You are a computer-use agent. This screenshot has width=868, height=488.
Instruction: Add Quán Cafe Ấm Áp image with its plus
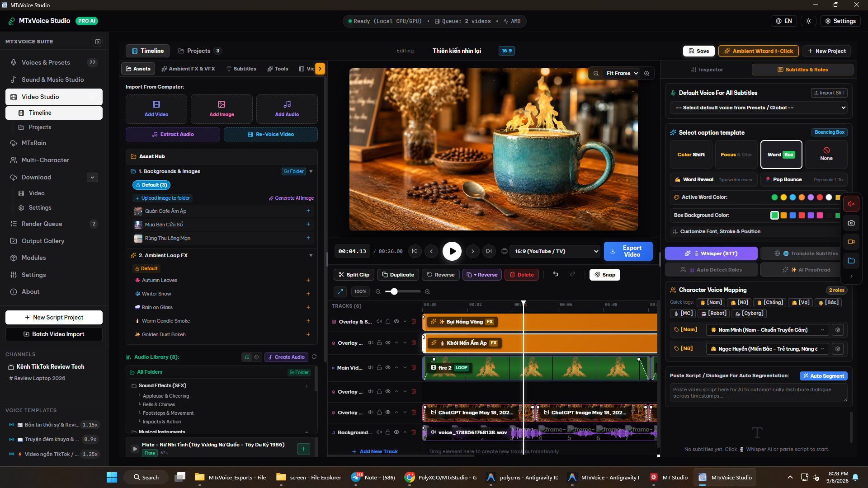[x=308, y=211]
